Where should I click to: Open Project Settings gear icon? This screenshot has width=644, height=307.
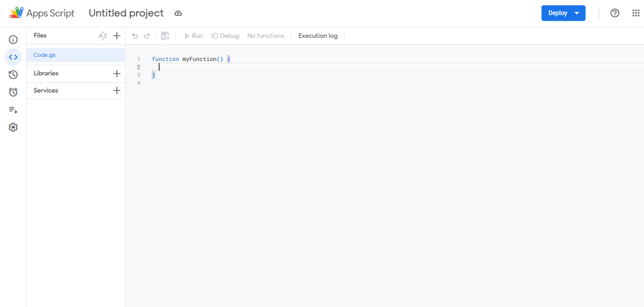(13, 127)
